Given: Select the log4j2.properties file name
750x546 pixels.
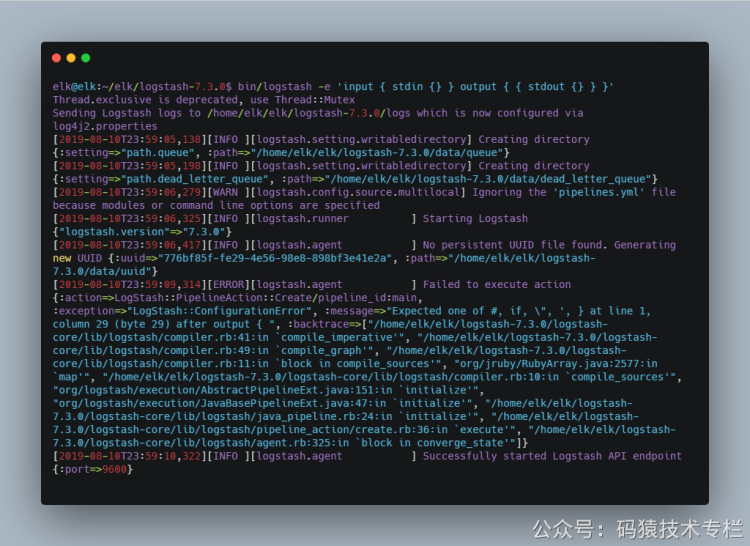Looking at the screenshot, I should (x=105, y=126).
